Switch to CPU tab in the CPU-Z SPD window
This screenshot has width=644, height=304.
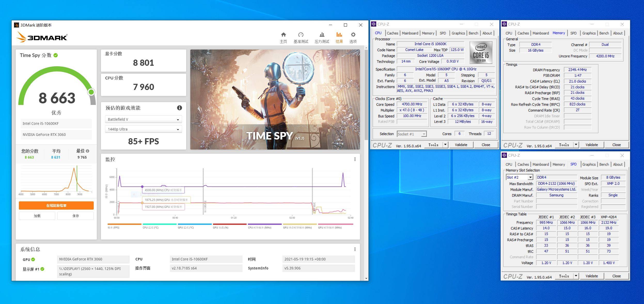pyautogui.click(x=509, y=164)
